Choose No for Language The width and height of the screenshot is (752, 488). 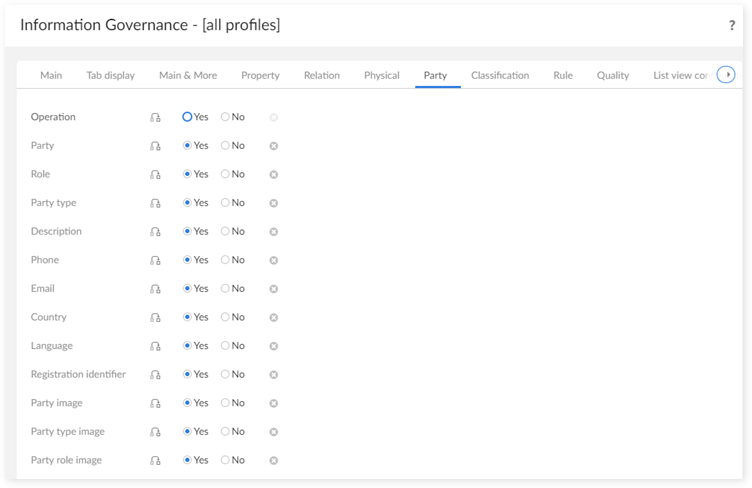tap(225, 346)
